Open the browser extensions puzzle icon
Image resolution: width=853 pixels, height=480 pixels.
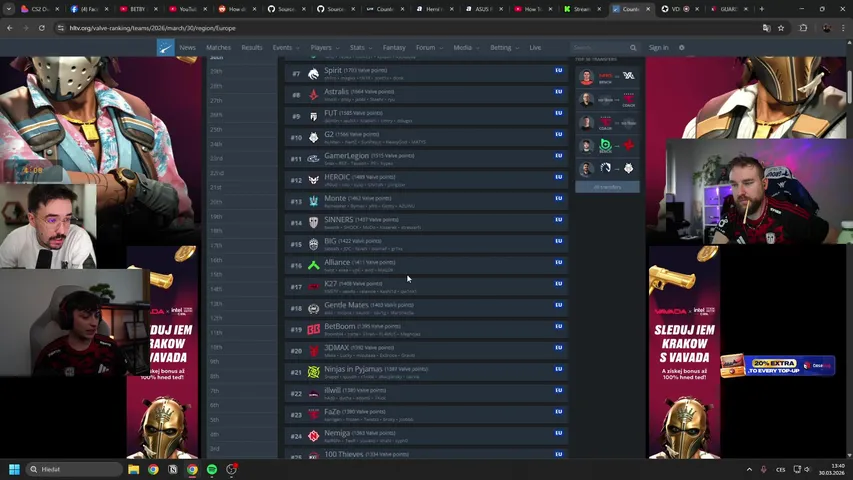[x=803, y=28]
